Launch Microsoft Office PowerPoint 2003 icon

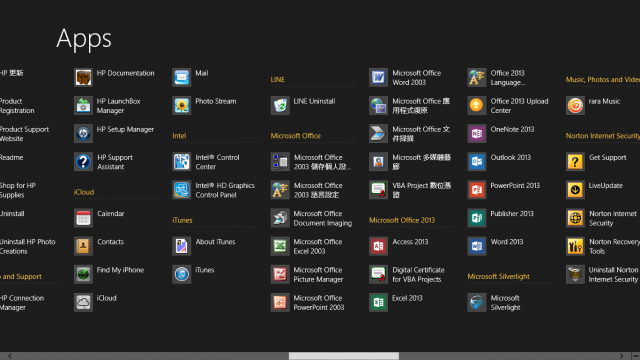(x=280, y=302)
